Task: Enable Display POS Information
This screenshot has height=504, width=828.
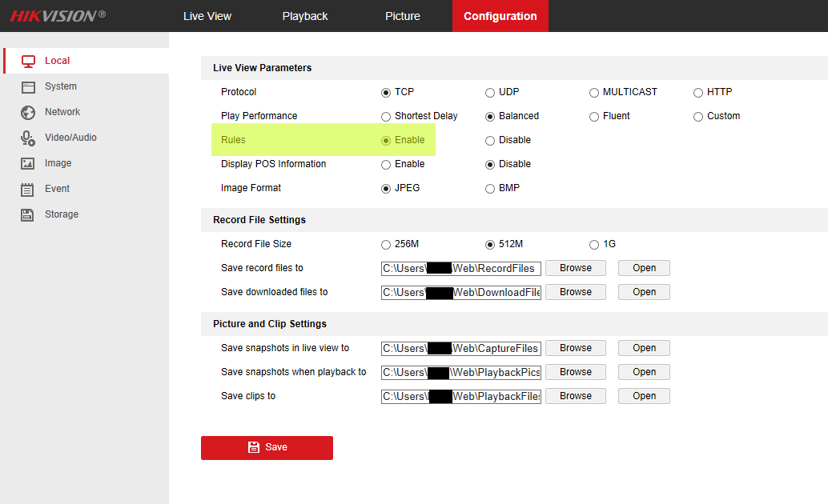Action: tap(386, 164)
